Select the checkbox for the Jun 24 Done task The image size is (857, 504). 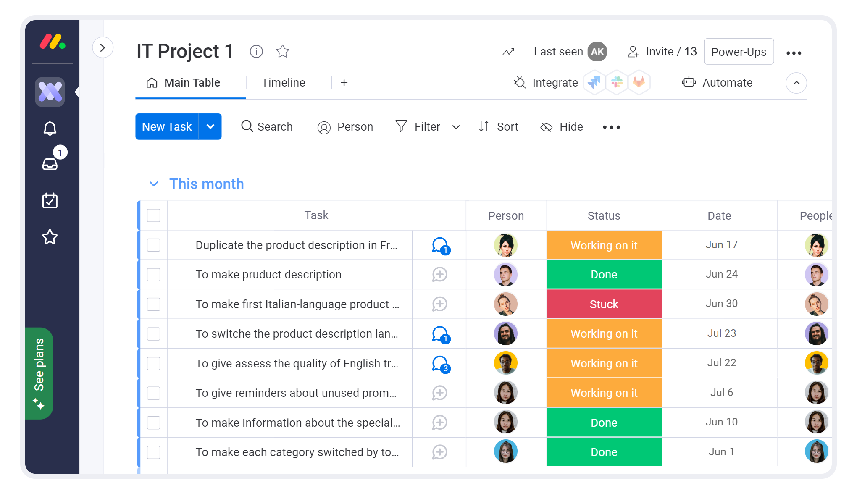153,274
